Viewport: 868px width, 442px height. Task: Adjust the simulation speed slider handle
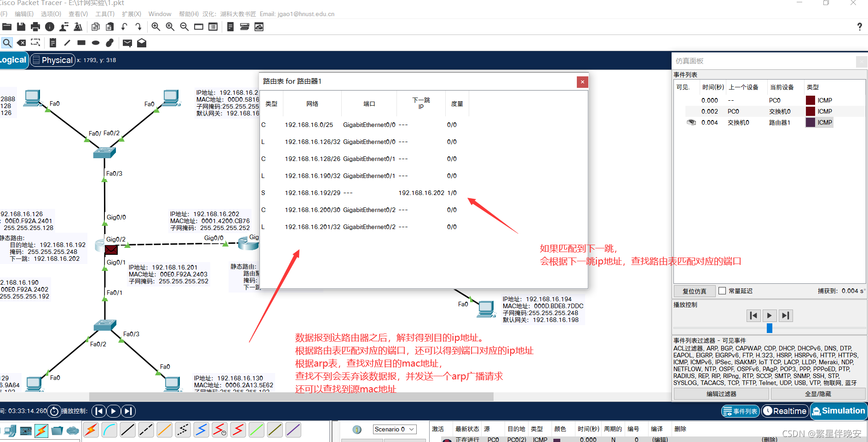tap(770, 328)
